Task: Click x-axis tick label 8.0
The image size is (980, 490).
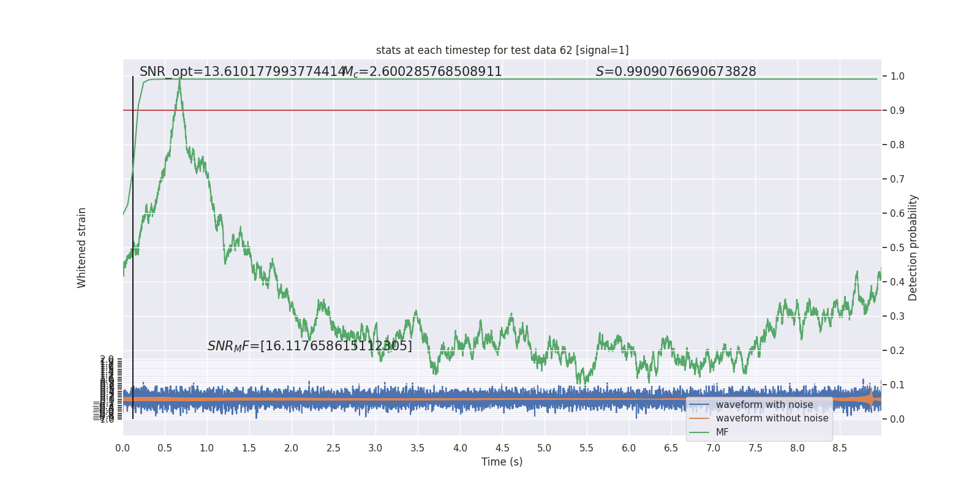Action: coord(797,448)
